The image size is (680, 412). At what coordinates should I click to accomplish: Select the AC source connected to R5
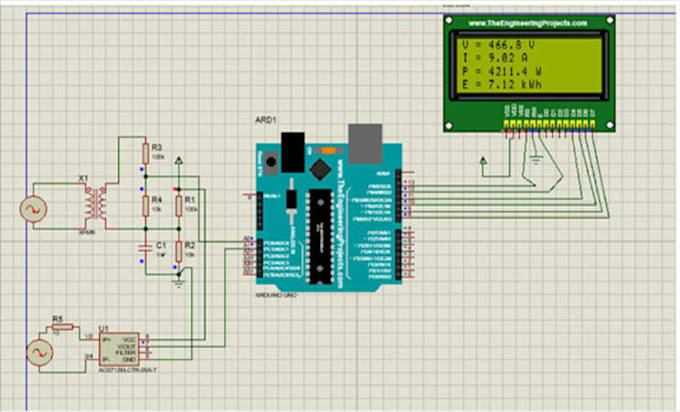click(x=40, y=353)
